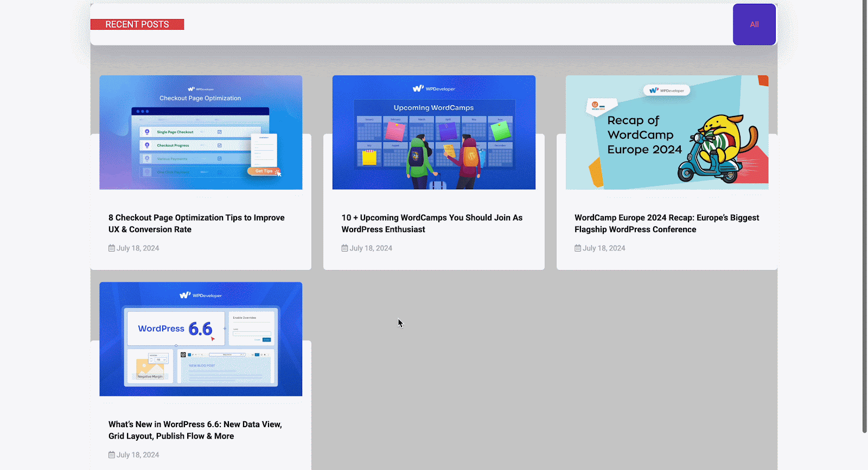Click the All filter button

coord(754,24)
